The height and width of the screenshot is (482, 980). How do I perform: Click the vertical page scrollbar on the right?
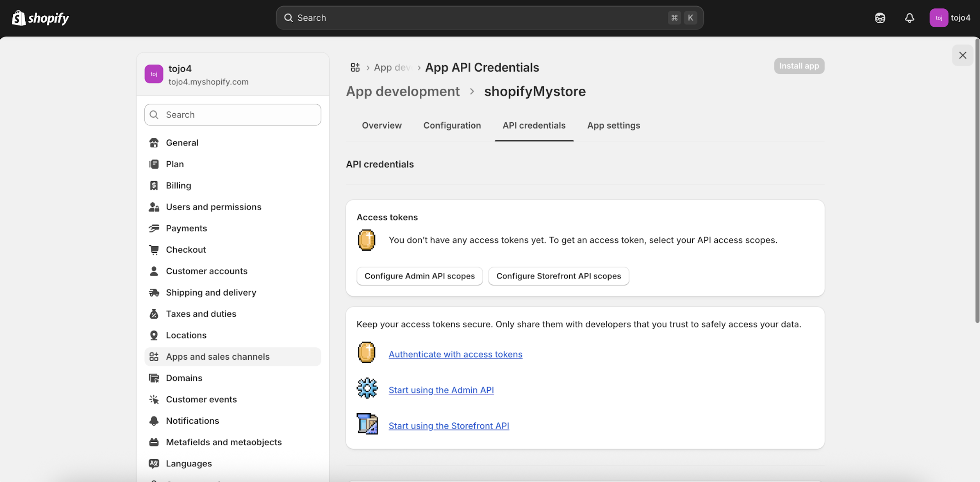(x=977, y=180)
